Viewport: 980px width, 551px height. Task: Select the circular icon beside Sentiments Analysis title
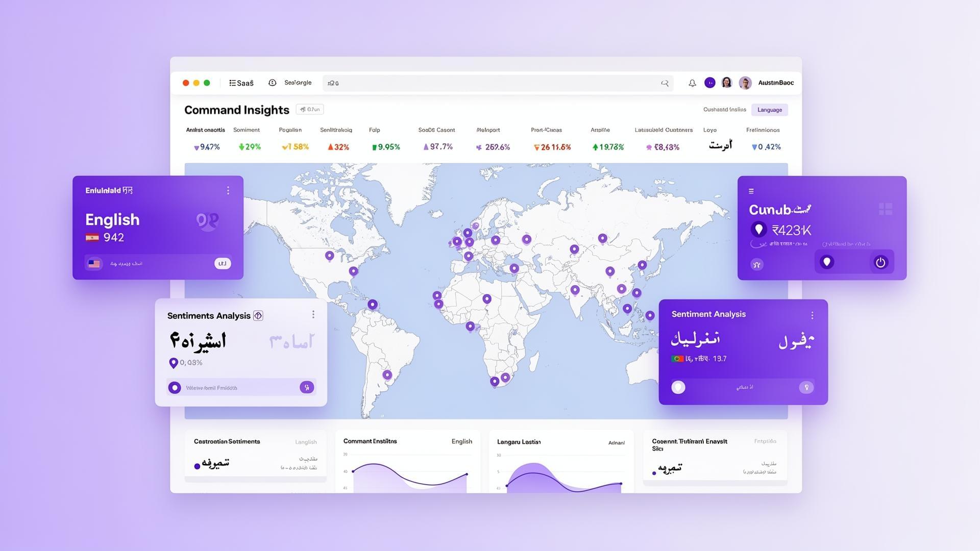tap(258, 315)
